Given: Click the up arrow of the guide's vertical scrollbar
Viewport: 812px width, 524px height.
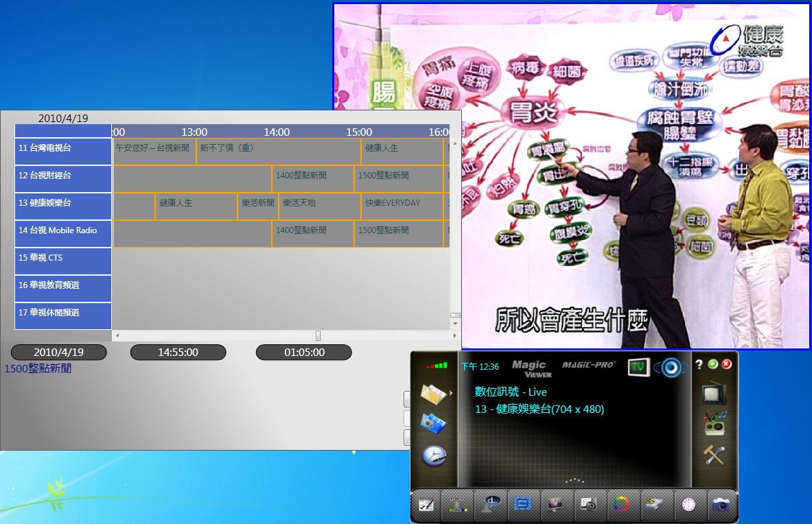Looking at the screenshot, I should click(455, 143).
